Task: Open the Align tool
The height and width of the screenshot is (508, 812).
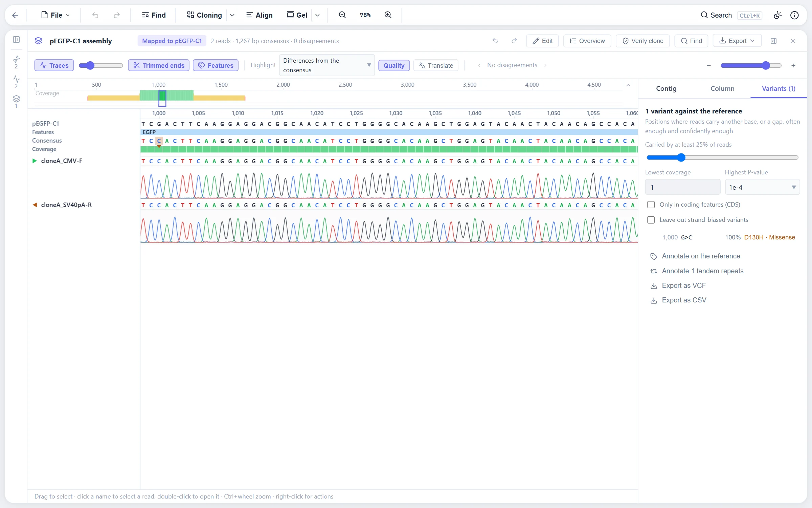Action: pyautogui.click(x=259, y=15)
